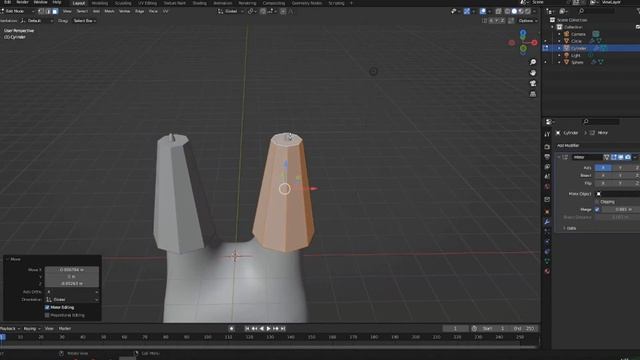Switch to the Sculpting workspace tab
This screenshot has width=640, height=360.
123,3
